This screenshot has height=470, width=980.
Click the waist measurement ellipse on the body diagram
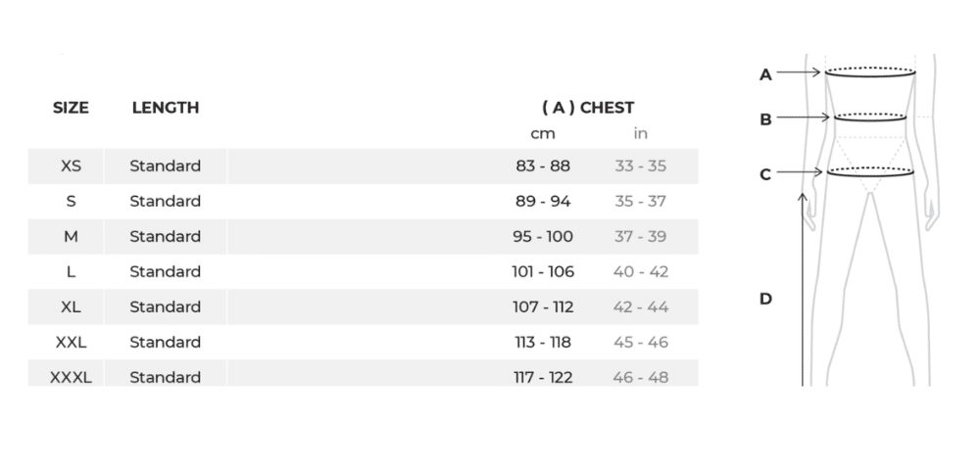pos(870,117)
